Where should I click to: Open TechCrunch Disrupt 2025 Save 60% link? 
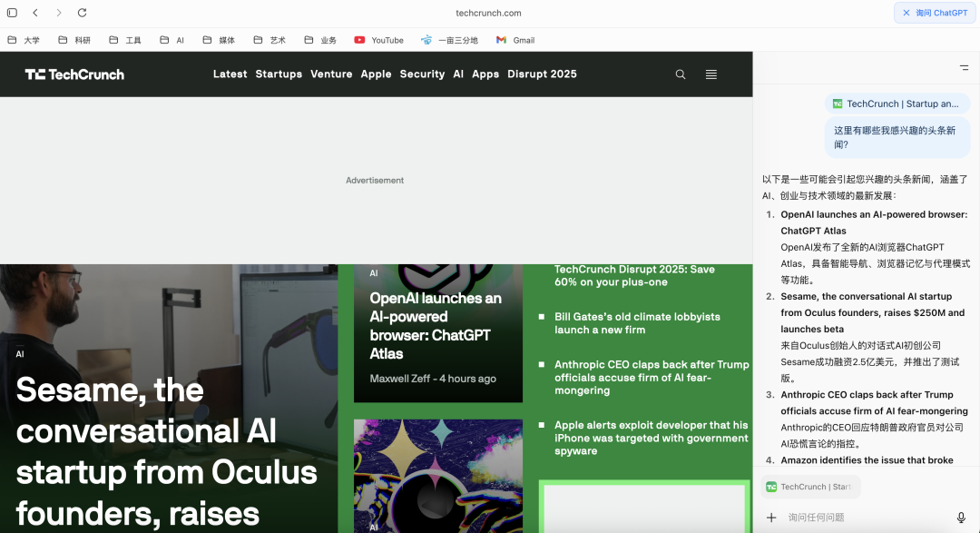pyautogui.click(x=634, y=276)
